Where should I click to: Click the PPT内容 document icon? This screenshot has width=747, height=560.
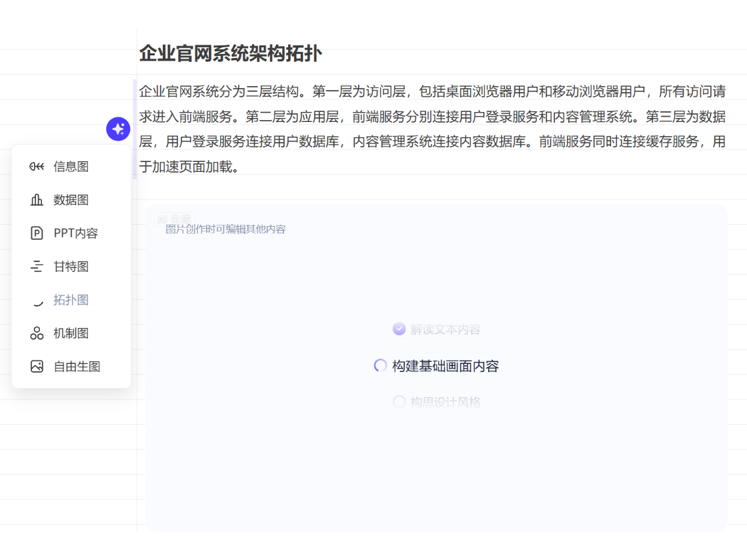(x=37, y=233)
